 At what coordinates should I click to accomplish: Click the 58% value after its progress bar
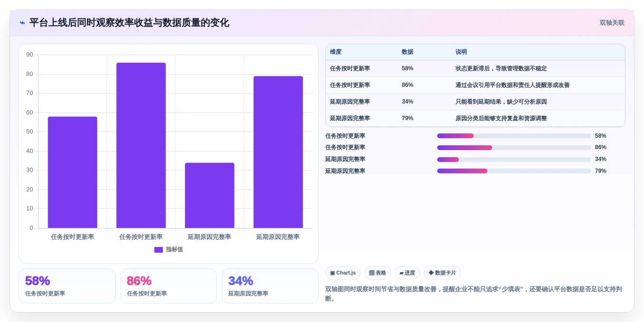pos(601,136)
